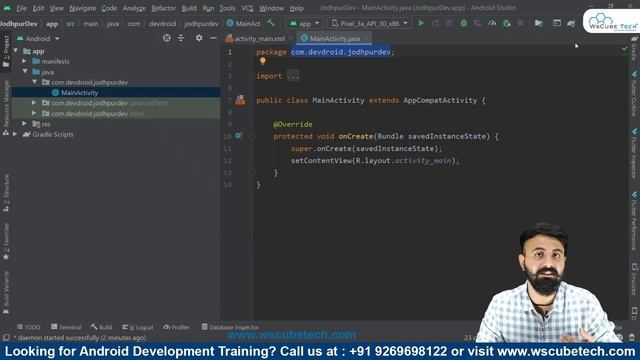The height and width of the screenshot is (360, 640).
Task: Click the Attach Debugger to process icon
Action: click(x=507, y=23)
